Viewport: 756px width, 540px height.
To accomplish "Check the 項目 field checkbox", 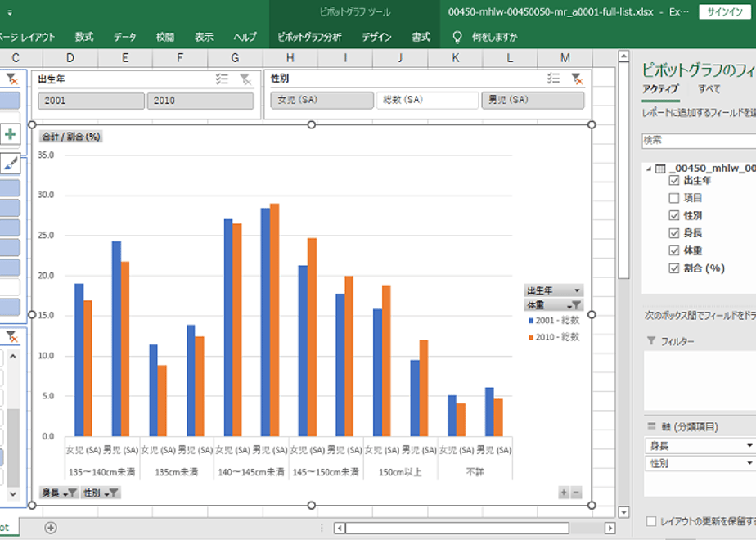I will (674, 198).
